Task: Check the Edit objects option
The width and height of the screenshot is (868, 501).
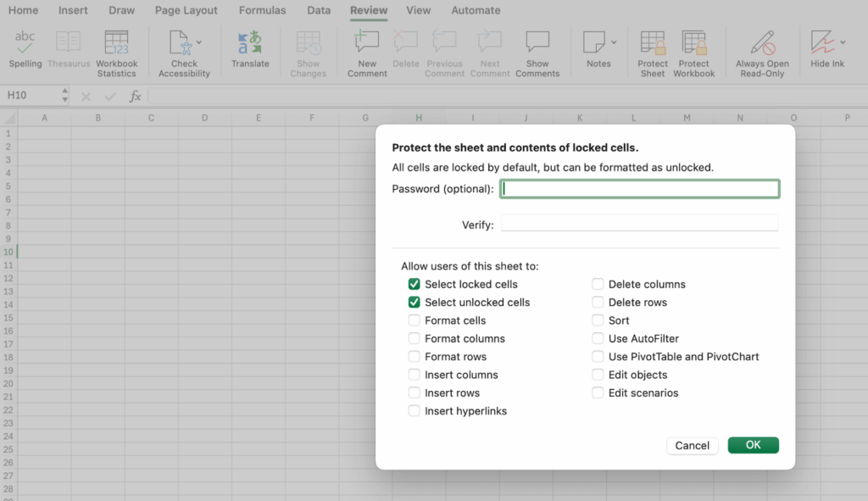Action: coord(598,375)
